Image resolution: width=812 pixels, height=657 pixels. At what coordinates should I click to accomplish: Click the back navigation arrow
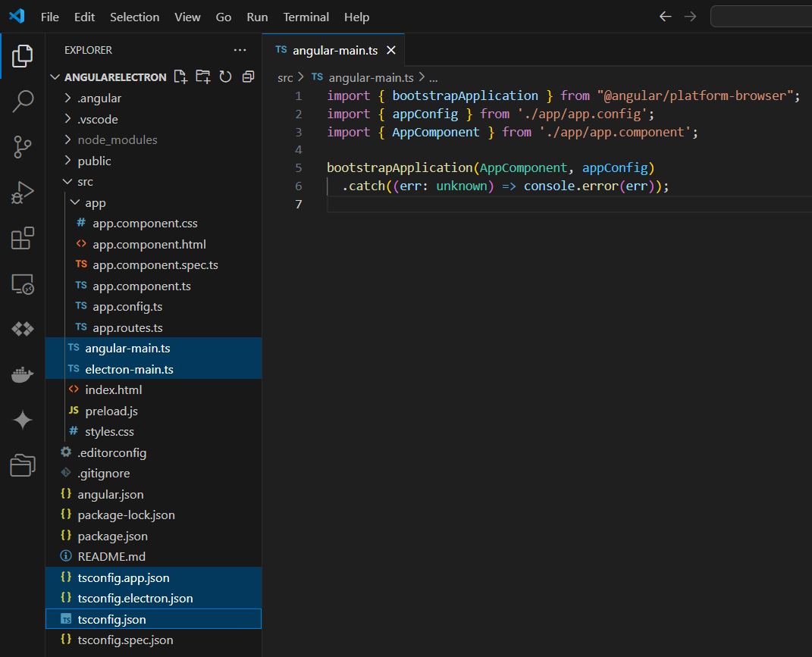[x=665, y=16]
